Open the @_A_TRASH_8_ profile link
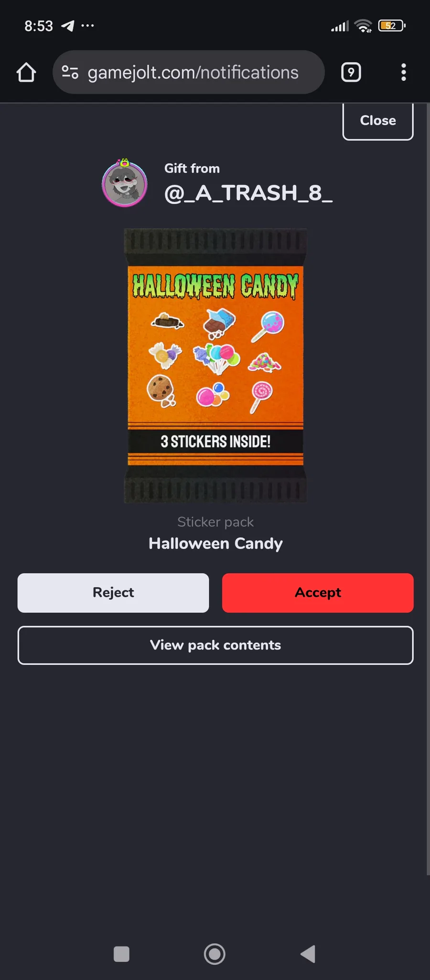Screen dimensions: 430x980 click(x=248, y=193)
